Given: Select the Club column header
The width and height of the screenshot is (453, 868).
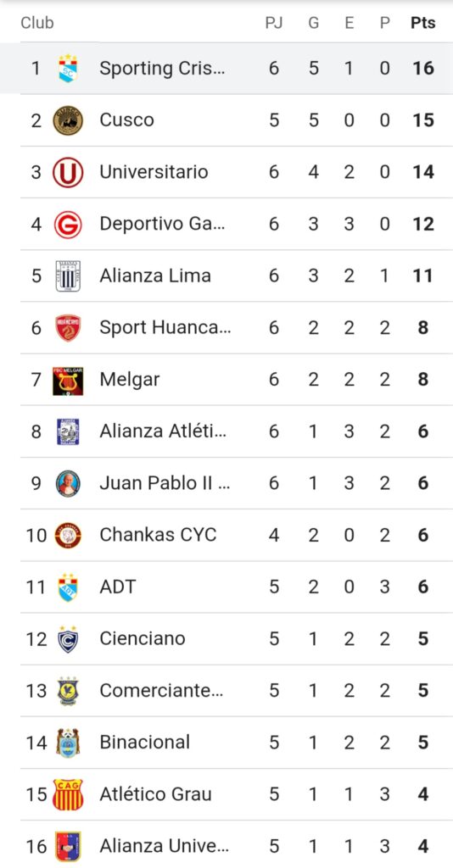Looking at the screenshot, I should 37,23.
